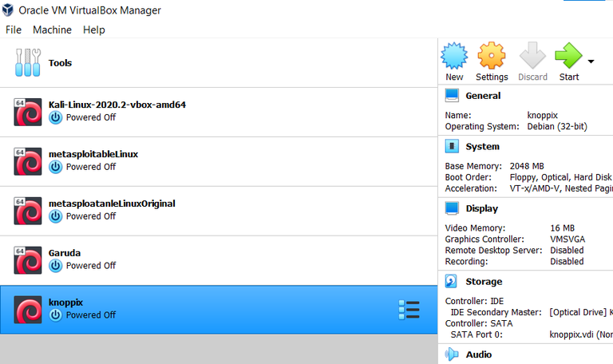Screen dimensions: 613x364
Task: Click the Discard arrow icon
Action: pyautogui.click(x=532, y=56)
